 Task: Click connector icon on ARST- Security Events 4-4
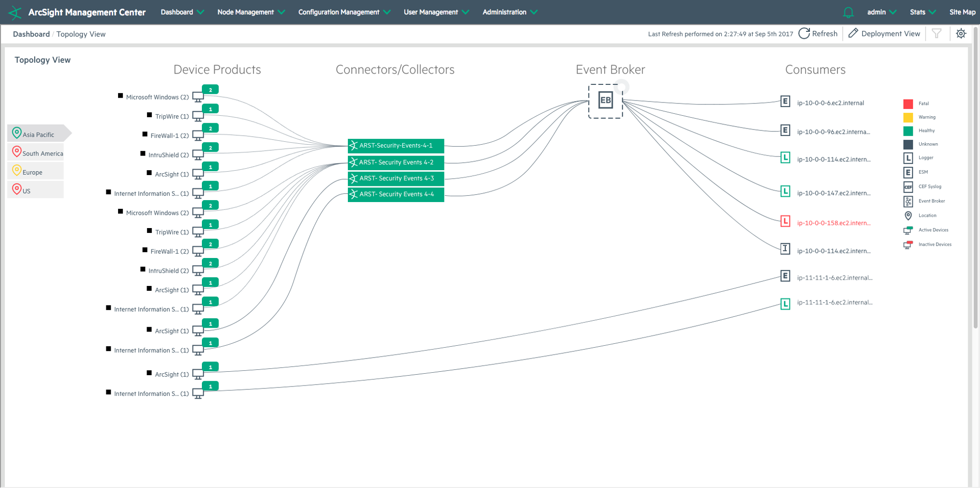point(353,194)
